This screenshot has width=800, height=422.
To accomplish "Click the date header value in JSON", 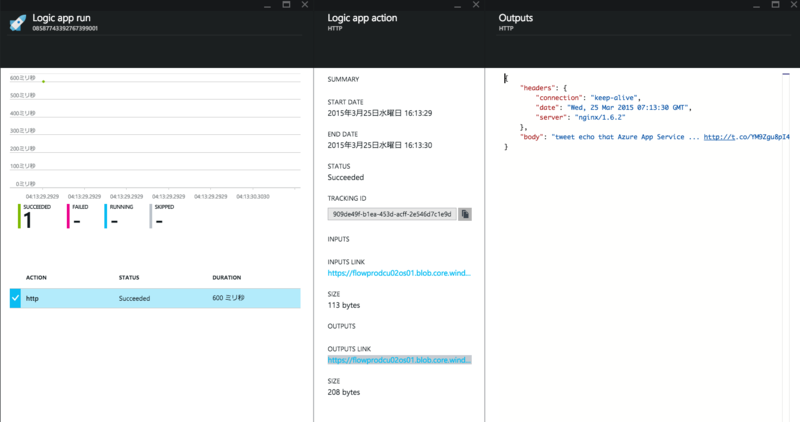I will [x=628, y=108].
